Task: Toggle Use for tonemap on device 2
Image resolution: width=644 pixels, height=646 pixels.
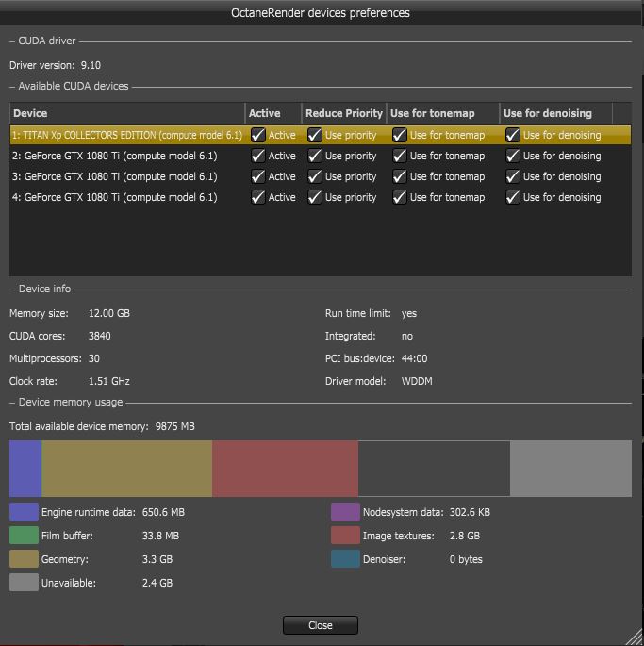Action: tap(399, 156)
